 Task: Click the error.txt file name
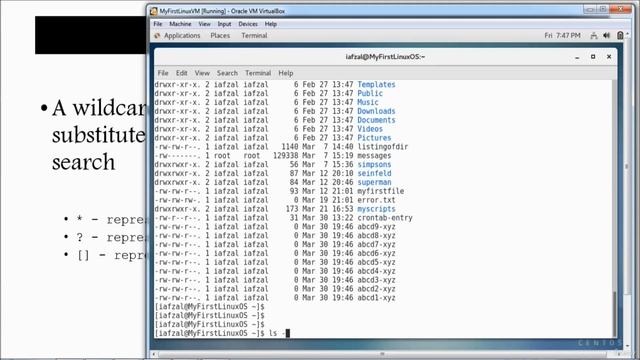point(376,200)
